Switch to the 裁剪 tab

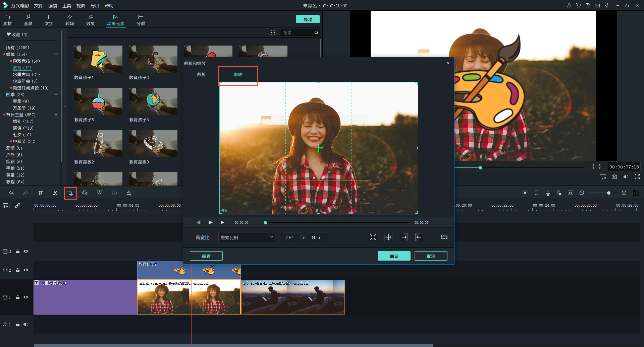[x=201, y=74]
